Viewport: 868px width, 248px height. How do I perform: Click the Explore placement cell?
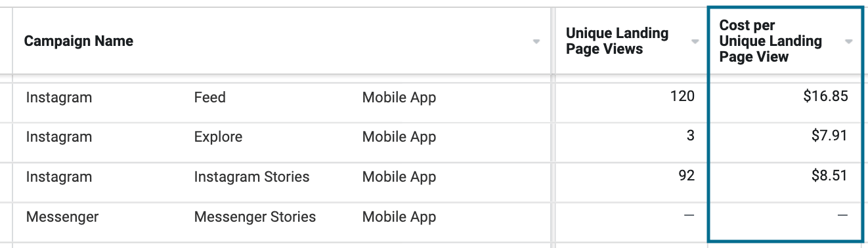[x=218, y=137]
